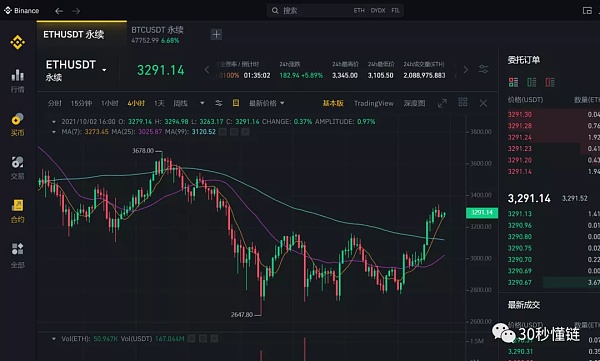Add a new tab with the plus button
600x361 pixels.
(216, 34)
